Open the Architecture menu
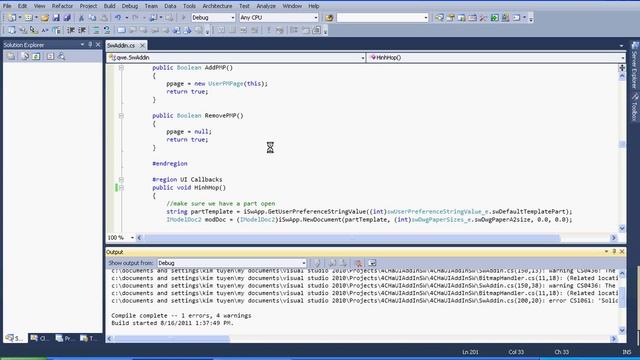 click(x=217, y=6)
